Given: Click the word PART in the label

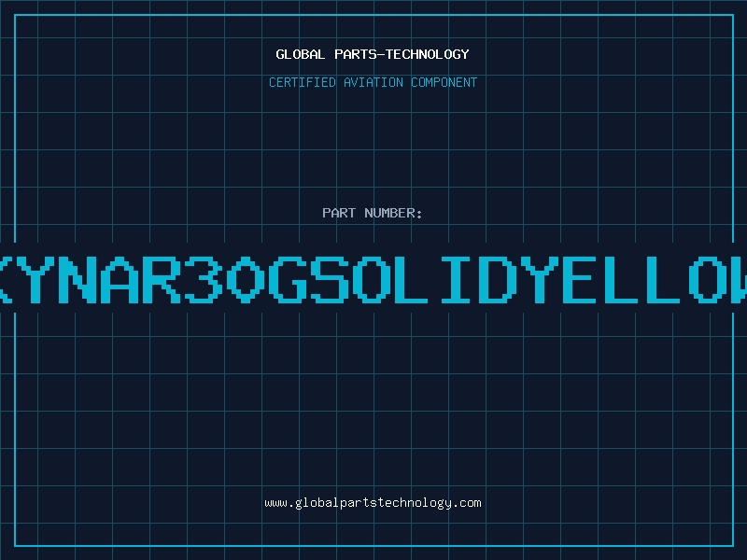Looking at the screenshot, I should click(x=339, y=213).
